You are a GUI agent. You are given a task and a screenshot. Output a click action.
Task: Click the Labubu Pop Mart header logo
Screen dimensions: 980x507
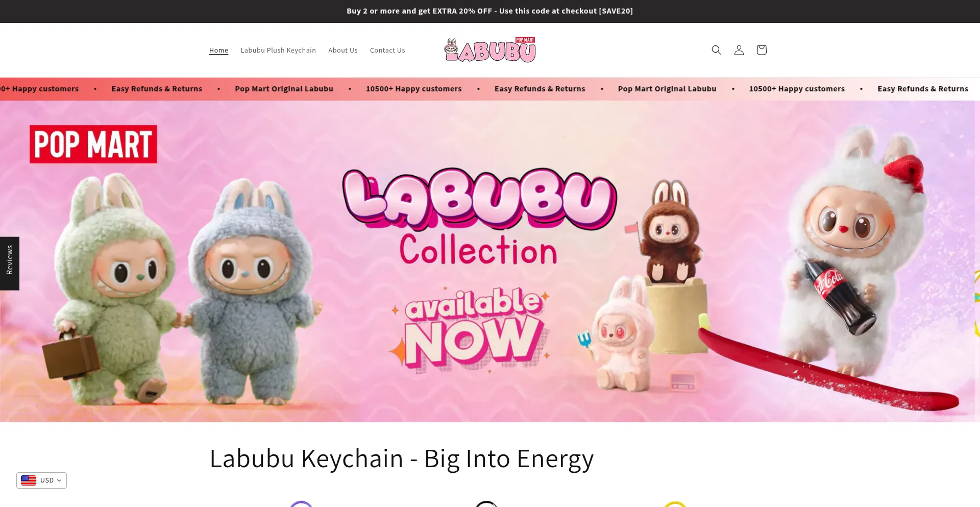pyautogui.click(x=489, y=50)
